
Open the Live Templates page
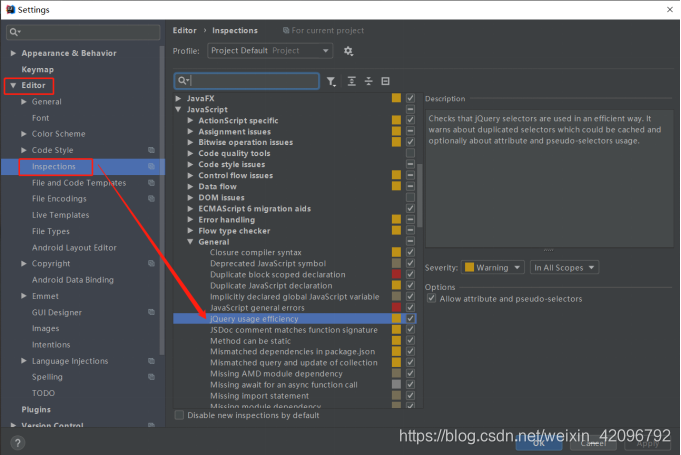click(x=60, y=215)
